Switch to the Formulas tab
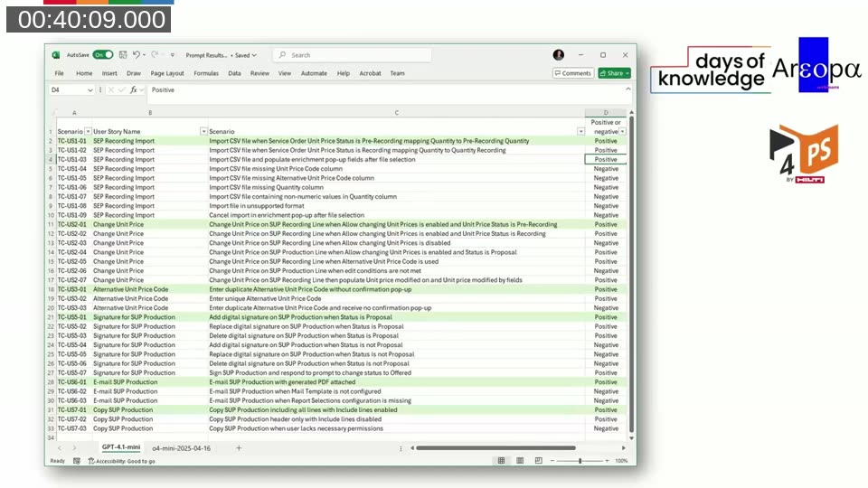 (x=206, y=73)
